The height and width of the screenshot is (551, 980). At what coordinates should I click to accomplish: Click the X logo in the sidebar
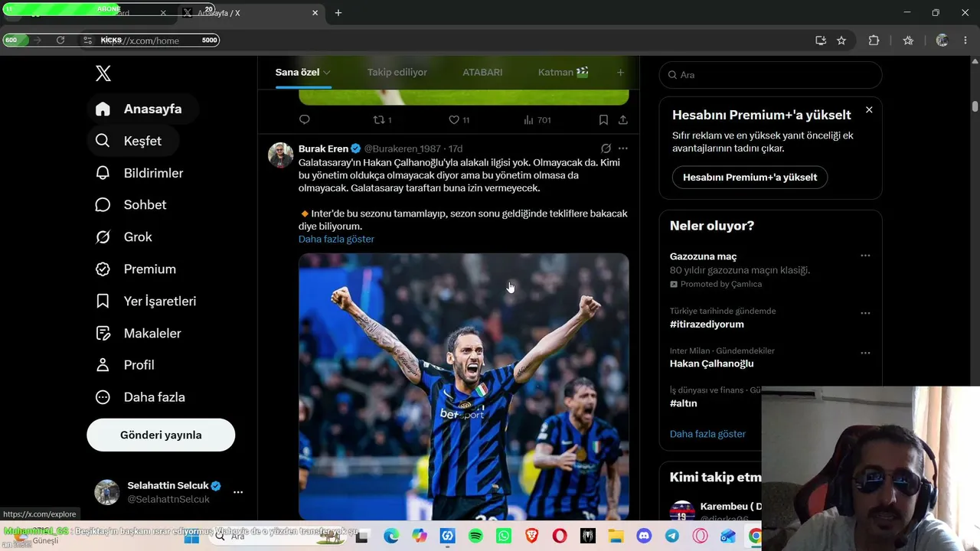point(103,73)
